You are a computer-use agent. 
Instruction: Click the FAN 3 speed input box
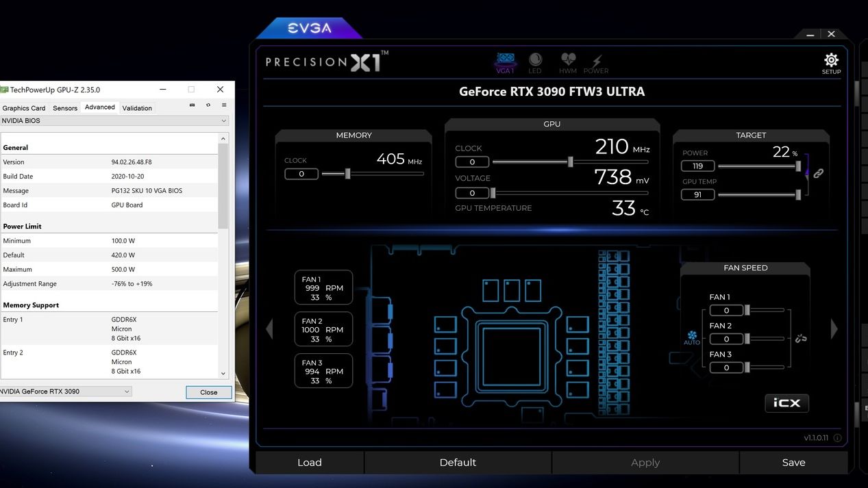click(x=726, y=368)
